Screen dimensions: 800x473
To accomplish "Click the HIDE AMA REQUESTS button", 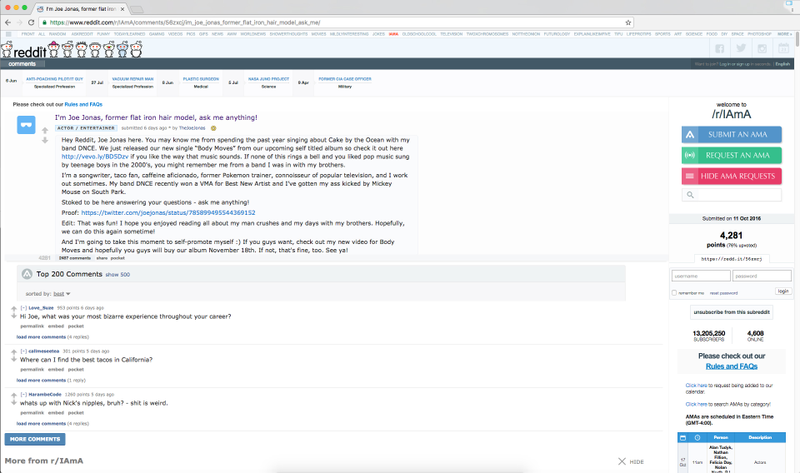I will [x=731, y=176].
